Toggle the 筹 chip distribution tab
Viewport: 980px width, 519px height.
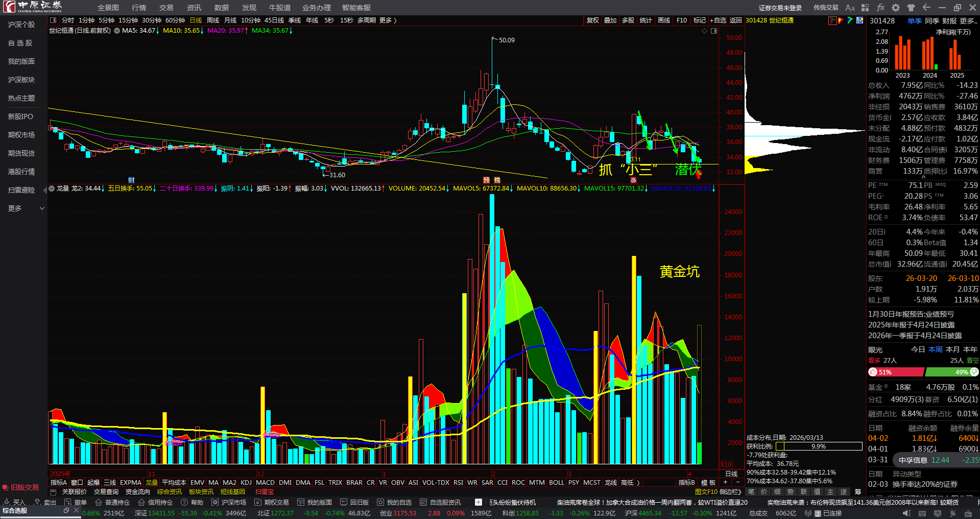[858, 492]
